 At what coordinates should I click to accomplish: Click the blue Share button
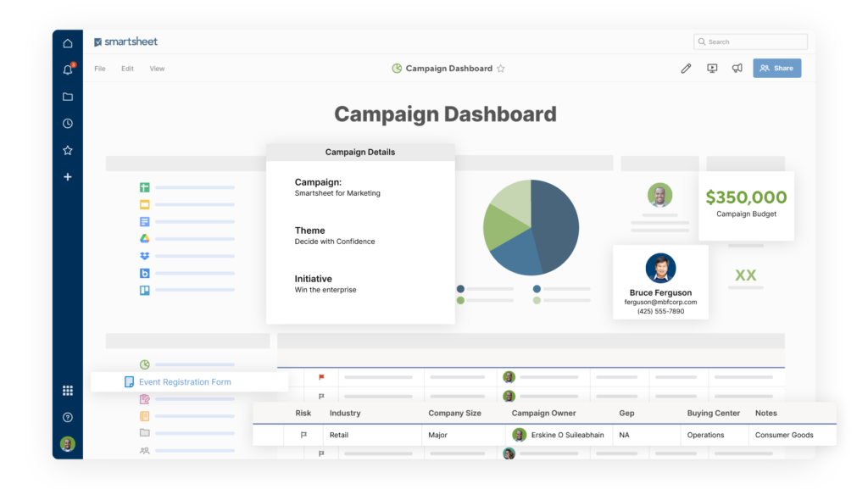776,68
